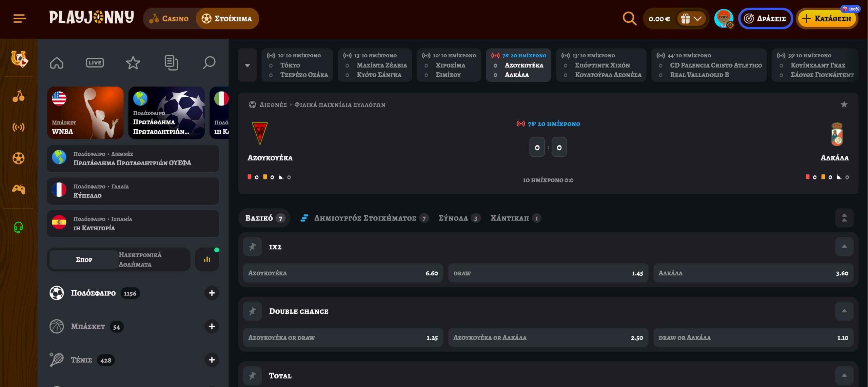
Task: Collapse the Double Chance market
Action: 844,311
